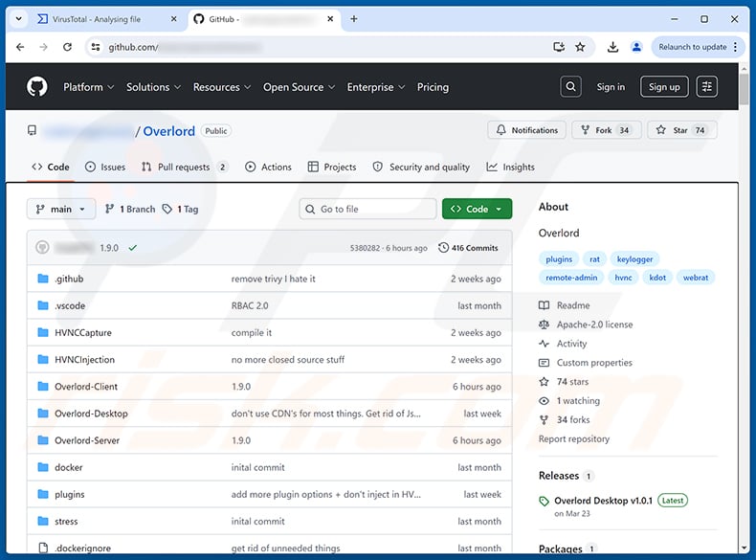This screenshot has height=560, width=756.
Task: Expand the Open Source menu
Action: [x=299, y=87]
